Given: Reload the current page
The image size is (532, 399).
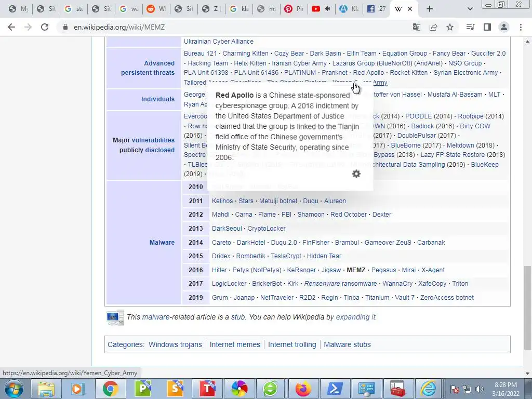Looking at the screenshot, I should 45,27.
